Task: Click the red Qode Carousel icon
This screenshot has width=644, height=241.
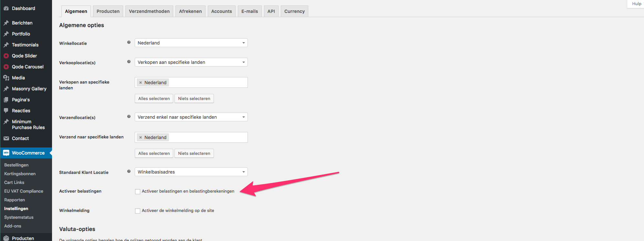Action: (x=6, y=67)
